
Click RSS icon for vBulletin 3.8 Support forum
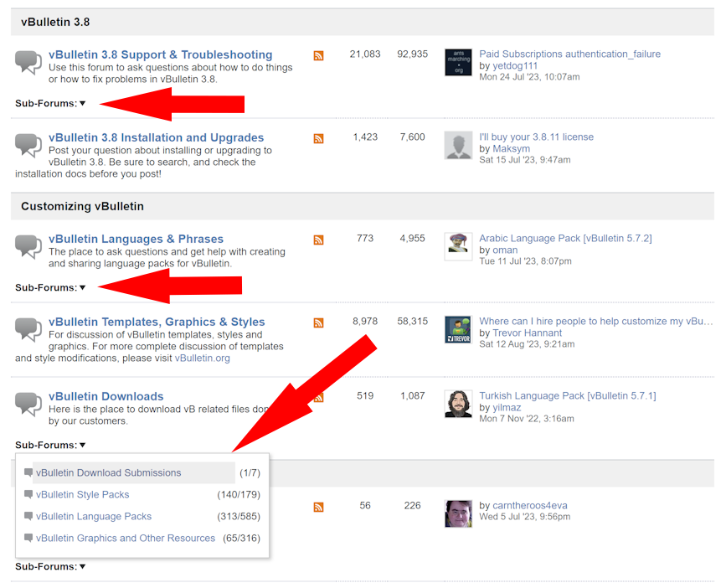point(318,55)
